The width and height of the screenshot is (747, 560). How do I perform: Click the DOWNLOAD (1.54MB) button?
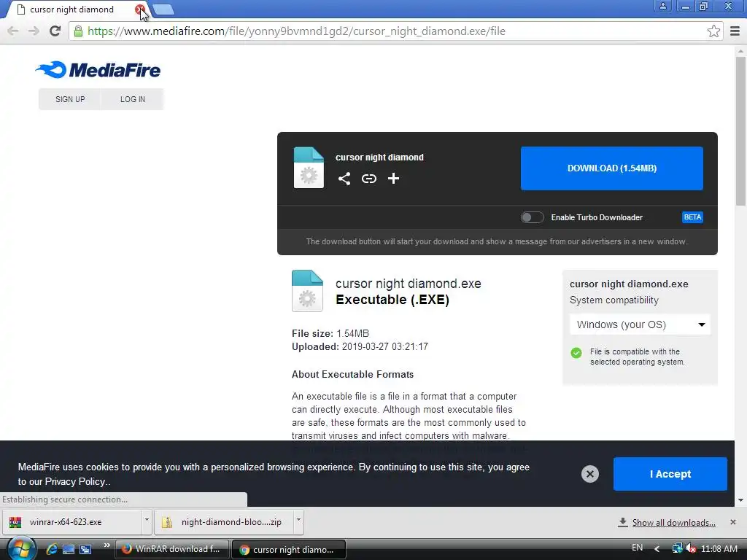click(612, 168)
